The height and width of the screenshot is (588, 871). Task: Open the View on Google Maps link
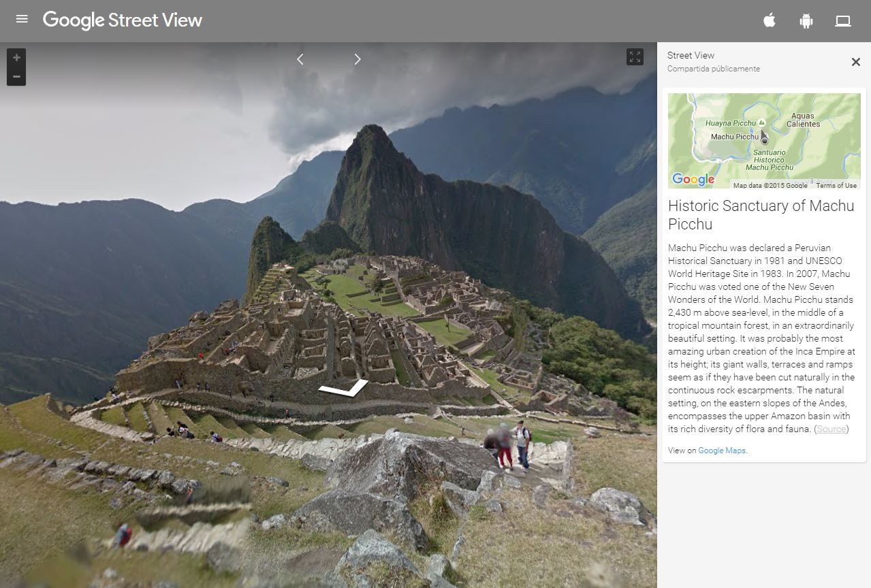point(722,450)
